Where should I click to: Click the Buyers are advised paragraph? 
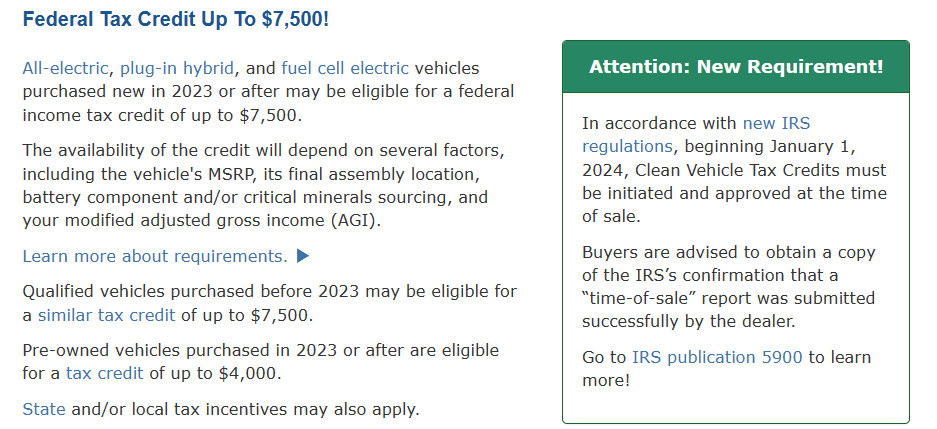[x=728, y=287]
